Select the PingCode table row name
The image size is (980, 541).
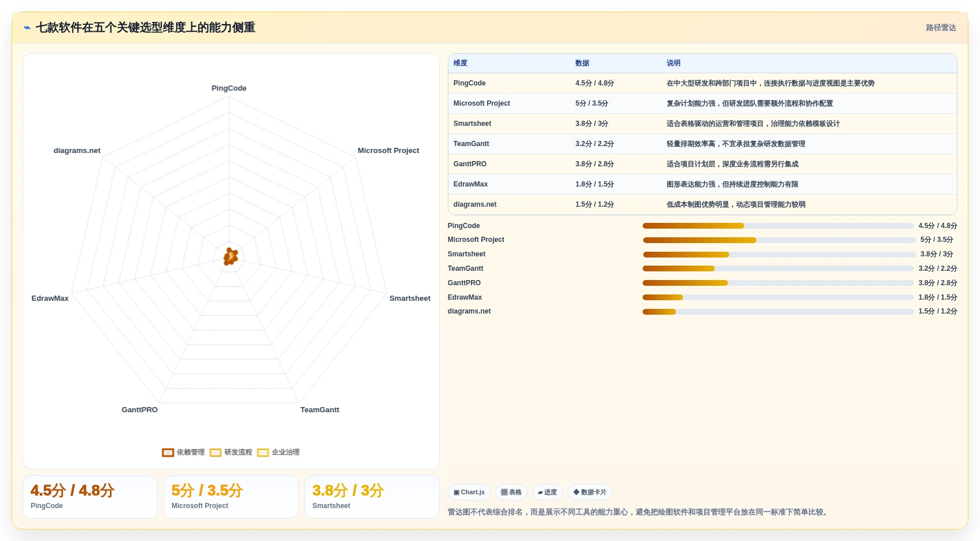(470, 83)
